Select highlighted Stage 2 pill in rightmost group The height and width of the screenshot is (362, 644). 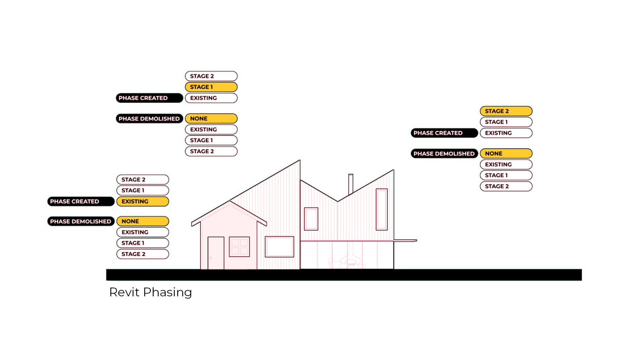pos(506,111)
